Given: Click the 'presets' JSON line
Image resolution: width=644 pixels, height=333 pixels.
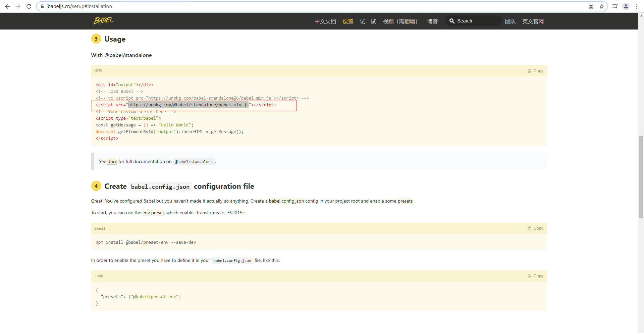Looking at the screenshot, I should coord(141,296).
